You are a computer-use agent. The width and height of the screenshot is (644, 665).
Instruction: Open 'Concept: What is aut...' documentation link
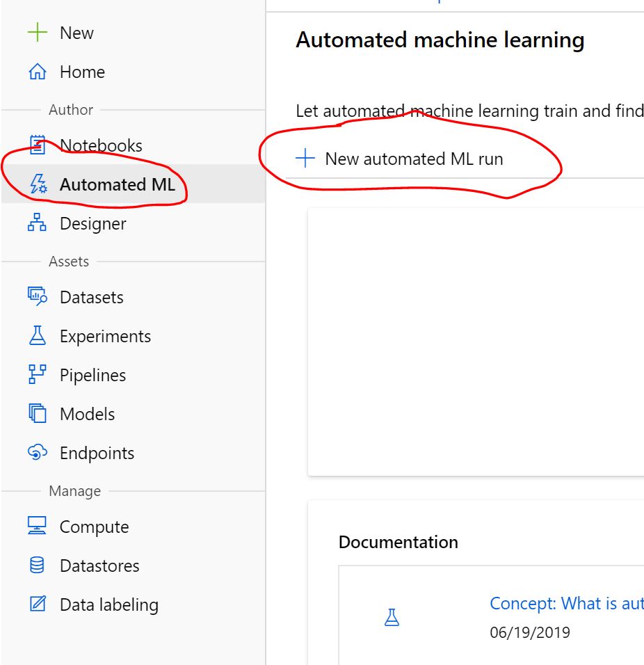pos(567,603)
